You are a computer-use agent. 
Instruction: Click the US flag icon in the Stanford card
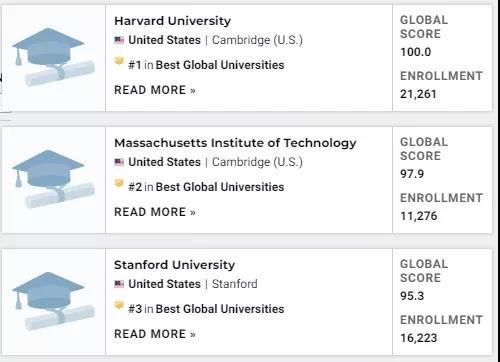119,284
